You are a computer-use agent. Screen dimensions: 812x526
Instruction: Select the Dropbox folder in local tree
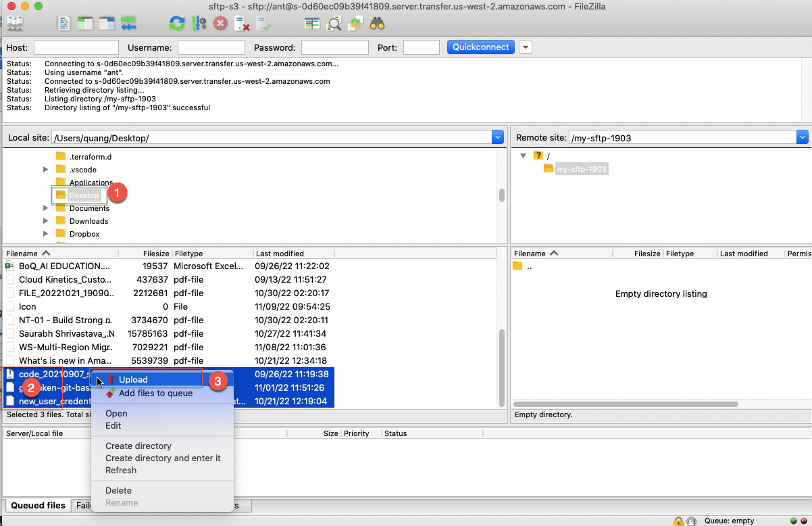click(84, 234)
